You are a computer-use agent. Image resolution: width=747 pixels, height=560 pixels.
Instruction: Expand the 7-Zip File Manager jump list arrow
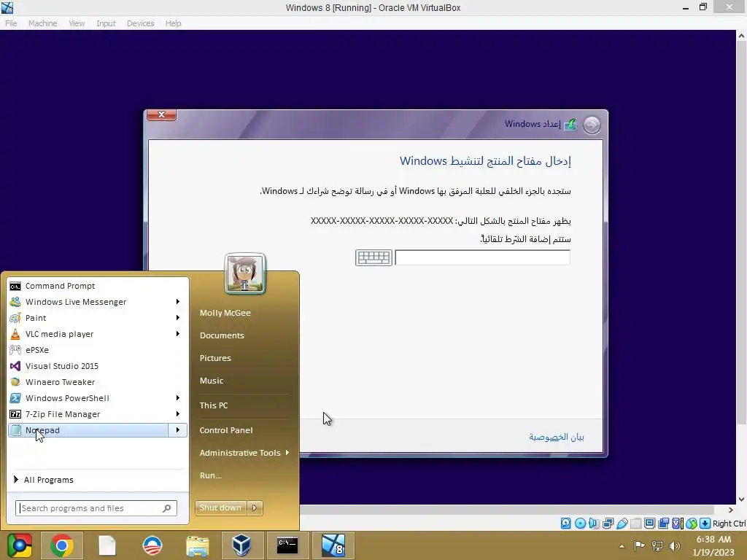coord(178,414)
